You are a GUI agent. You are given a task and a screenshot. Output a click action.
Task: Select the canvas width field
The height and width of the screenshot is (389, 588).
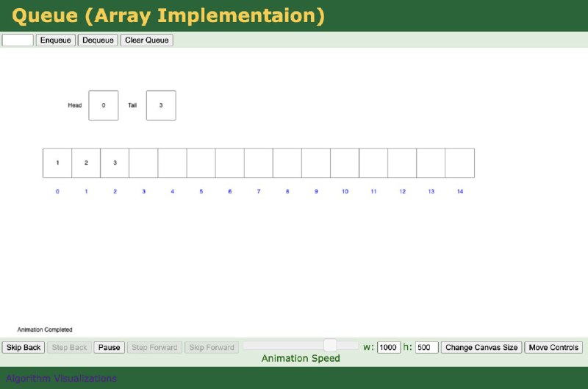[x=389, y=347]
